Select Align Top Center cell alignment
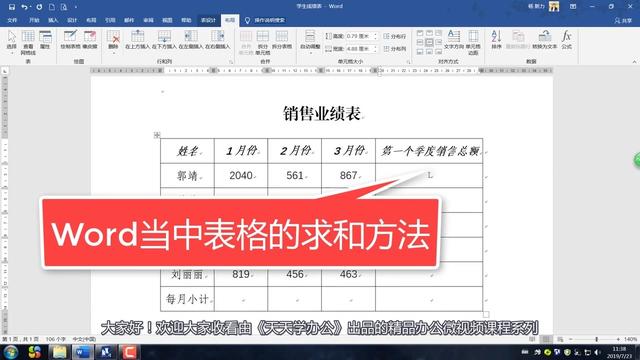Viewport: 640px width, 360px height. 429,33
